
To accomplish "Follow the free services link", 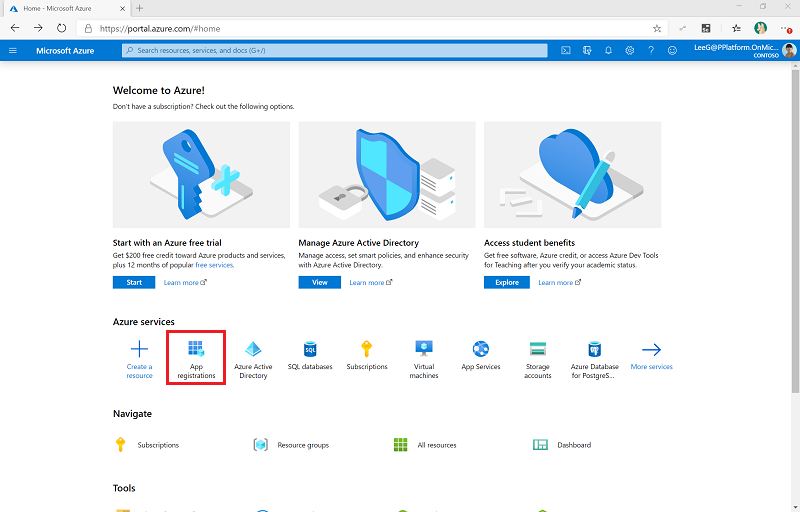I will [x=214, y=265].
